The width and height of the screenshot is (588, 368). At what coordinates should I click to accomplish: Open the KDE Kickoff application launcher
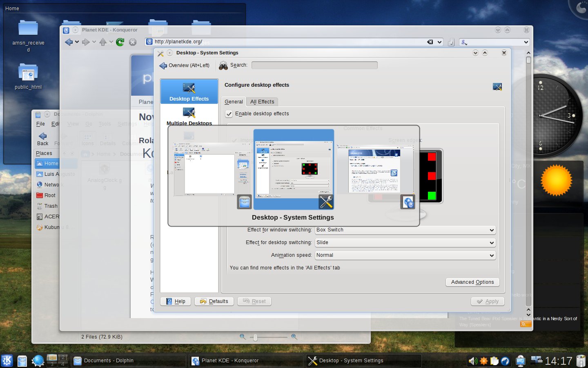[x=7, y=361]
